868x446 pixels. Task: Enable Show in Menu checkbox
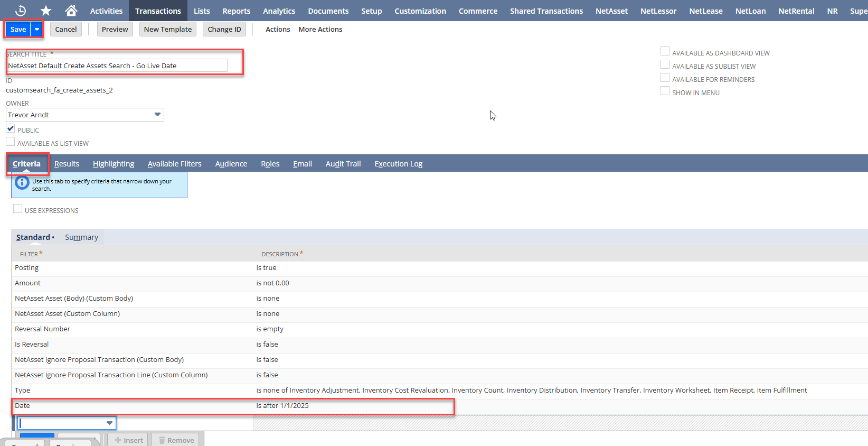665,91
